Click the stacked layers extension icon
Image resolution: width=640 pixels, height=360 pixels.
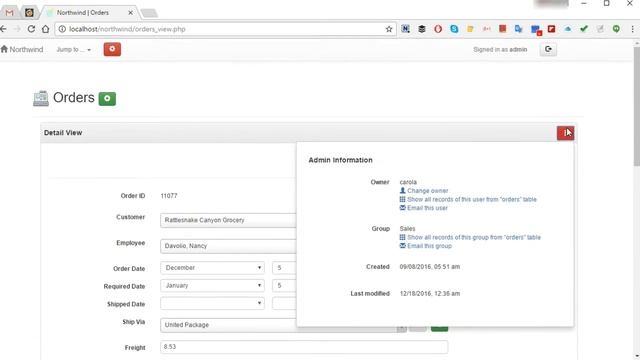pyautogui.click(x=422, y=29)
